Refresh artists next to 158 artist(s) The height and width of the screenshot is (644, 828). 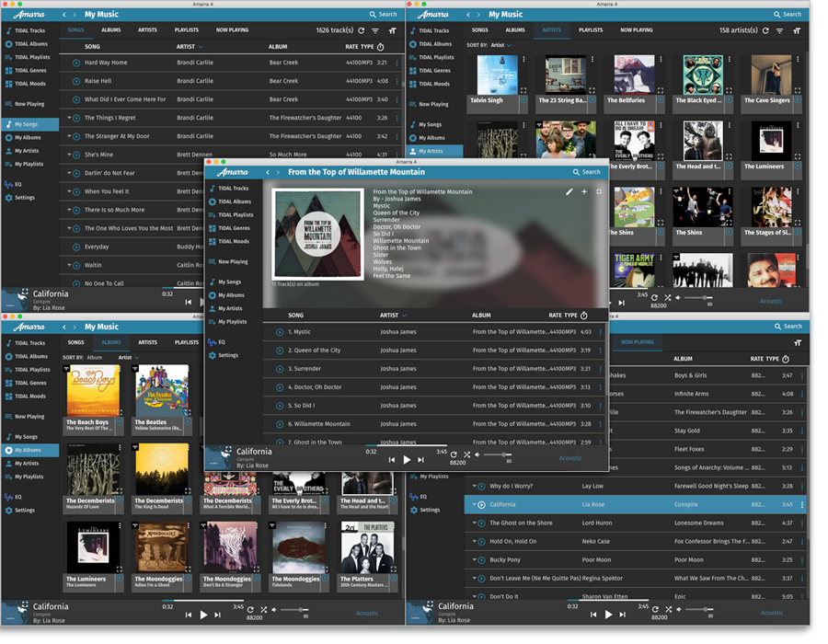[765, 30]
